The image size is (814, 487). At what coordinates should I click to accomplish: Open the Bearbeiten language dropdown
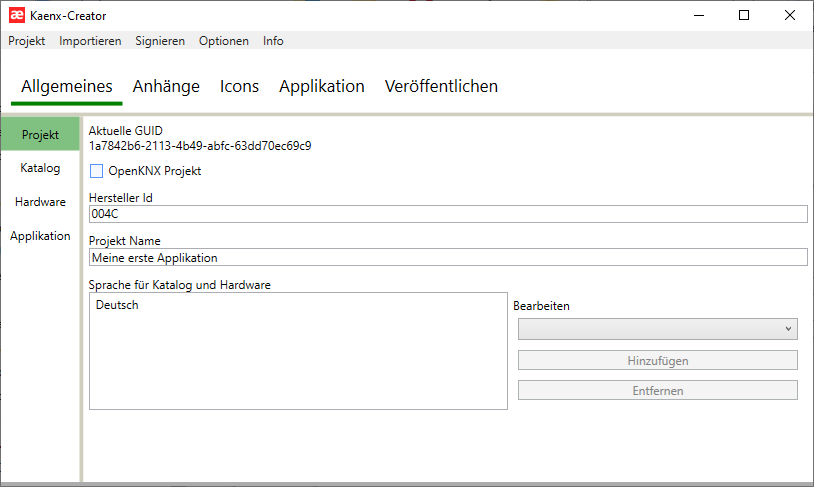pyautogui.click(x=657, y=329)
